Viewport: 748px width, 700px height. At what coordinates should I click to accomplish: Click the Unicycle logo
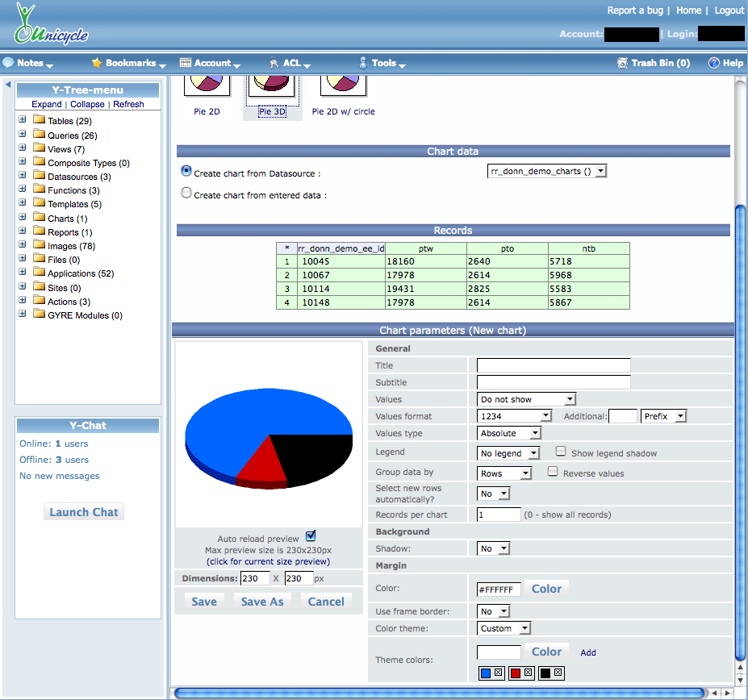(x=50, y=25)
